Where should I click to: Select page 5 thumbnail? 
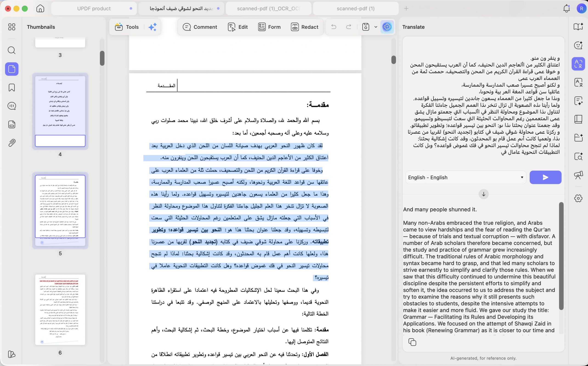[x=60, y=210]
